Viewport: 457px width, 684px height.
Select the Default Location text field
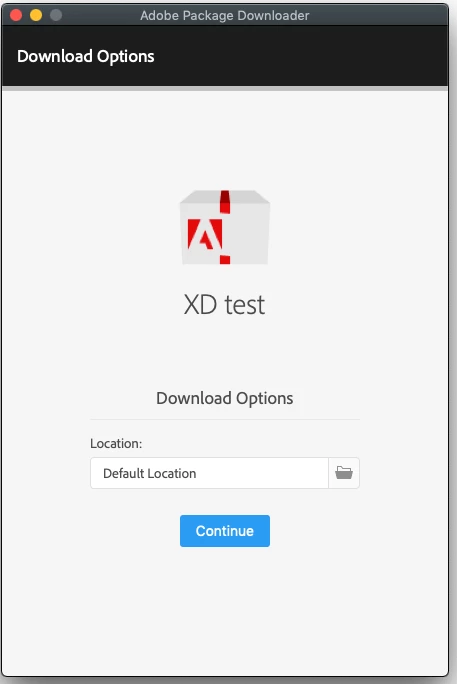209,473
